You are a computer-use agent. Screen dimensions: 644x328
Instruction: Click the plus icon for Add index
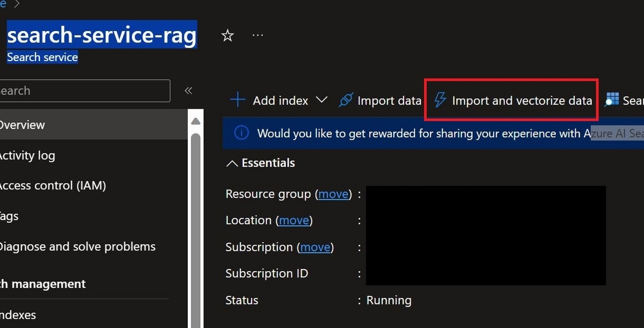pos(237,100)
